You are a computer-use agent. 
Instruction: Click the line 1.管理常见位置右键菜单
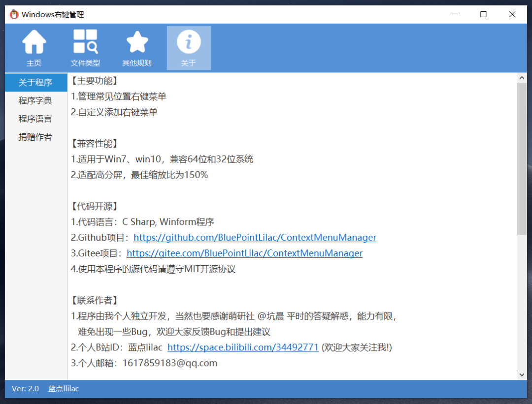click(118, 96)
